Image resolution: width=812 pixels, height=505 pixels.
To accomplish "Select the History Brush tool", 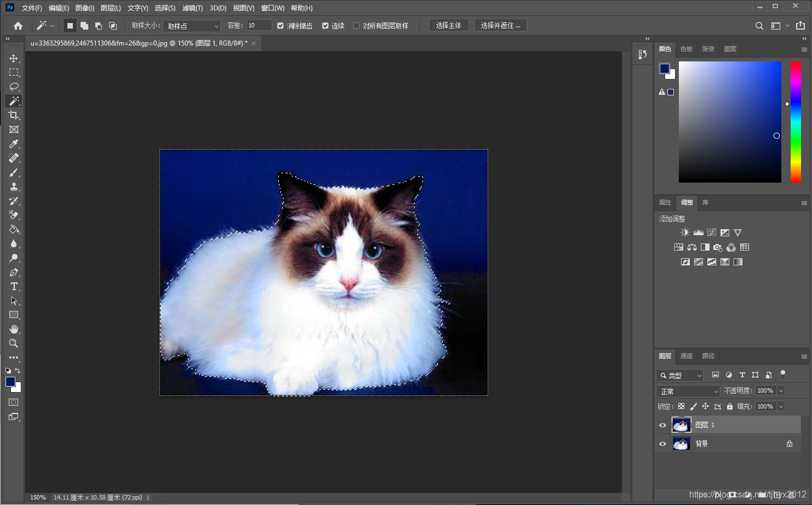I will coord(14,201).
